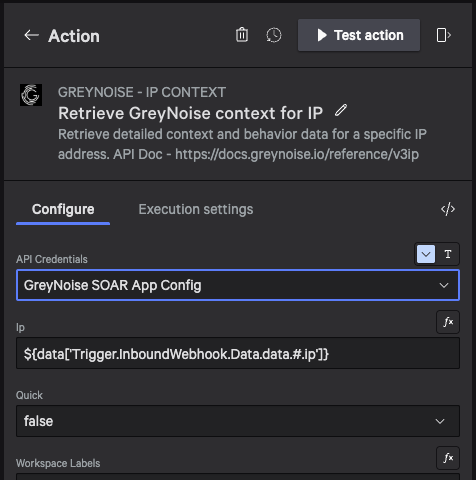The width and height of the screenshot is (476, 480).
Task: Click the GREYNOISE - IP CONTEXT heading
Action: [x=142, y=92]
